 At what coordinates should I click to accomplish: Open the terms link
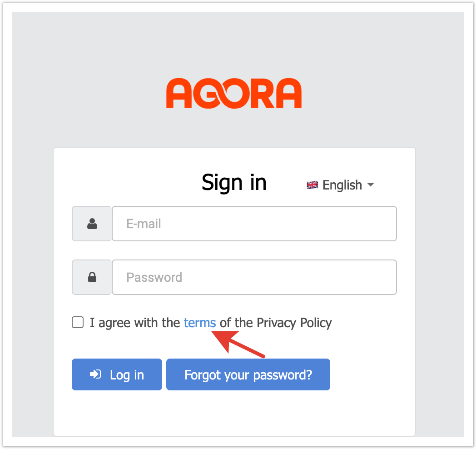click(x=200, y=323)
